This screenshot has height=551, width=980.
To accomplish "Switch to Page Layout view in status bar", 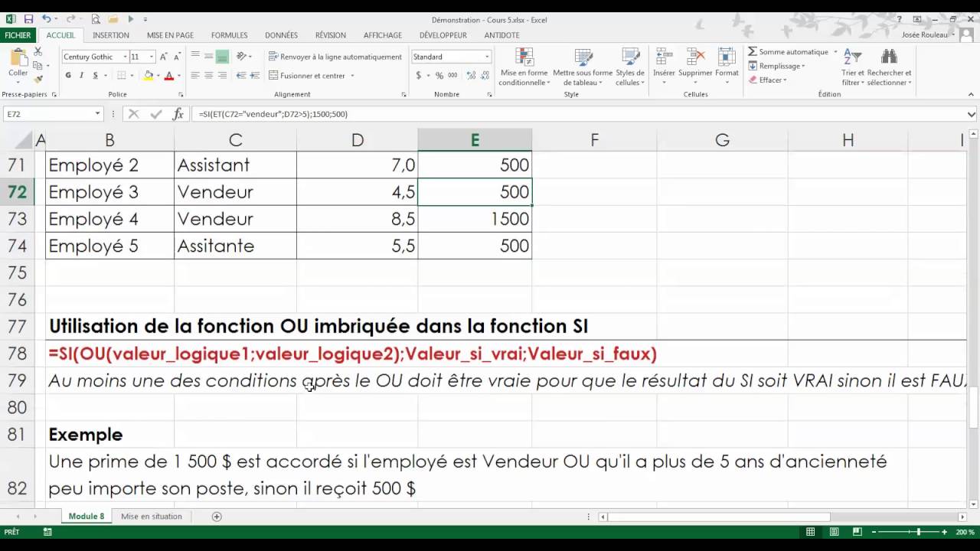I will coord(835,532).
